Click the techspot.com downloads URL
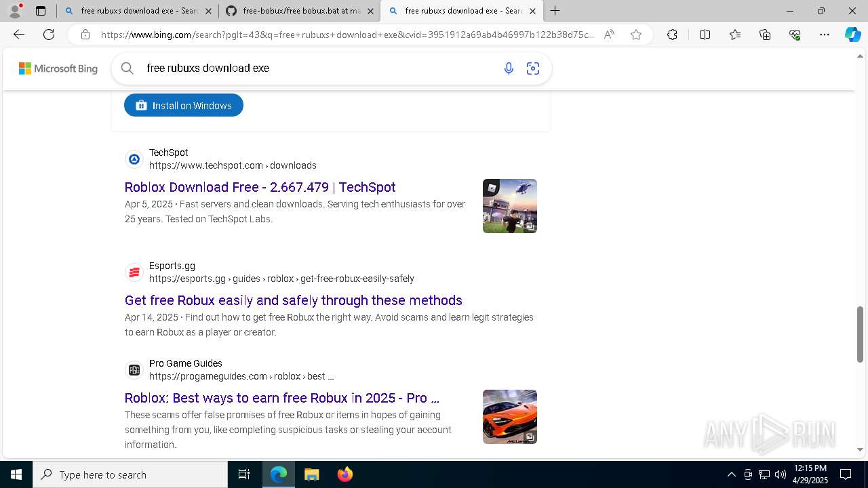This screenshot has width=868, height=488. pos(233,165)
